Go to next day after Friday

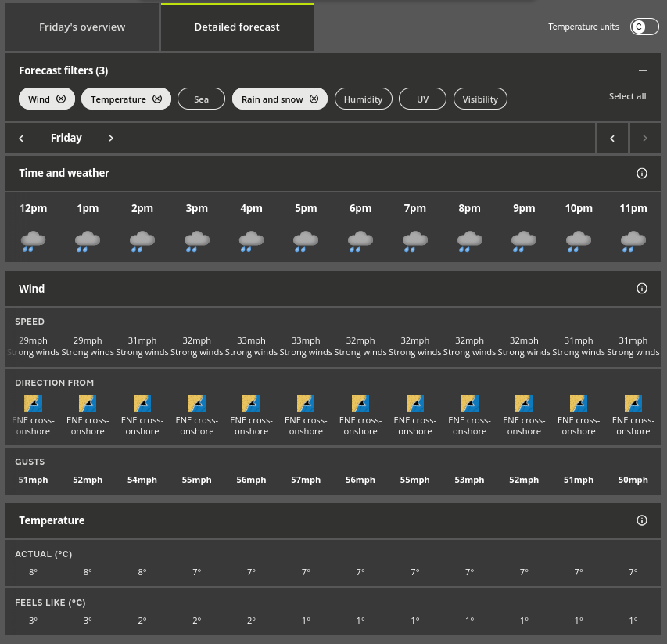[x=111, y=139]
